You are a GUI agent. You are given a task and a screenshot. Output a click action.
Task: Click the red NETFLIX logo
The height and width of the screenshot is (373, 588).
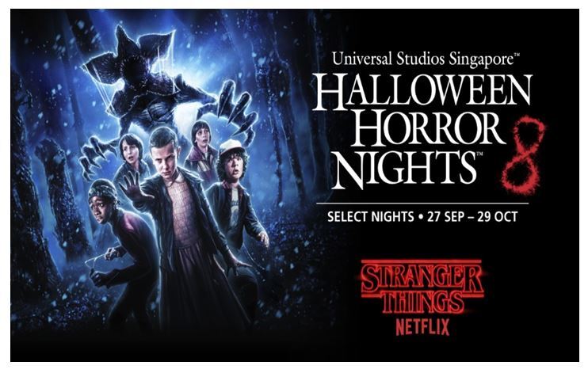422,327
